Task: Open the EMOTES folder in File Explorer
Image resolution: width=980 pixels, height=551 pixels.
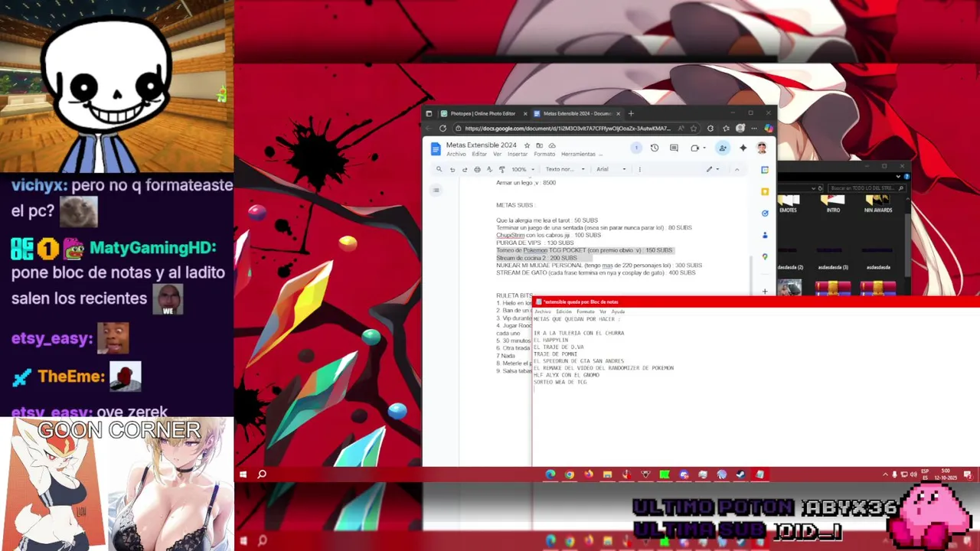Action: click(x=788, y=203)
